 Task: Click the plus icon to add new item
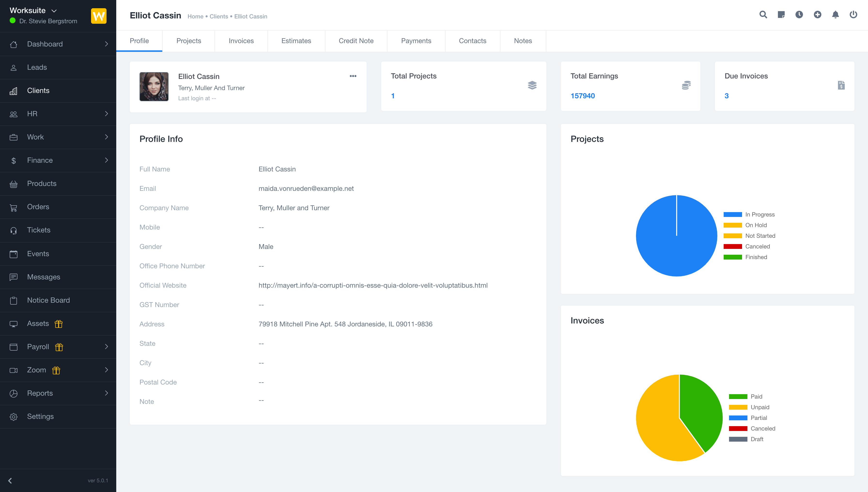pyautogui.click(x=817, y=15)
